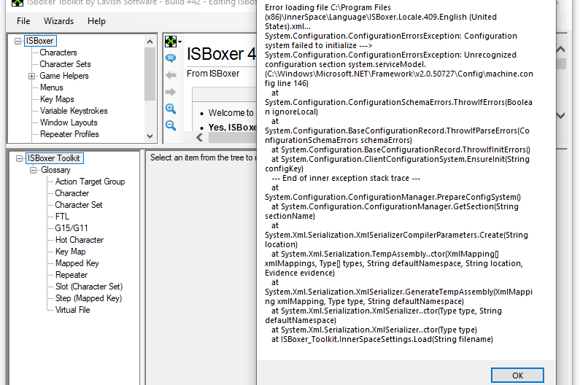588x385 pixels.
Task: Click the browser pane horizontal scroll left arrow
Action: 199,138
